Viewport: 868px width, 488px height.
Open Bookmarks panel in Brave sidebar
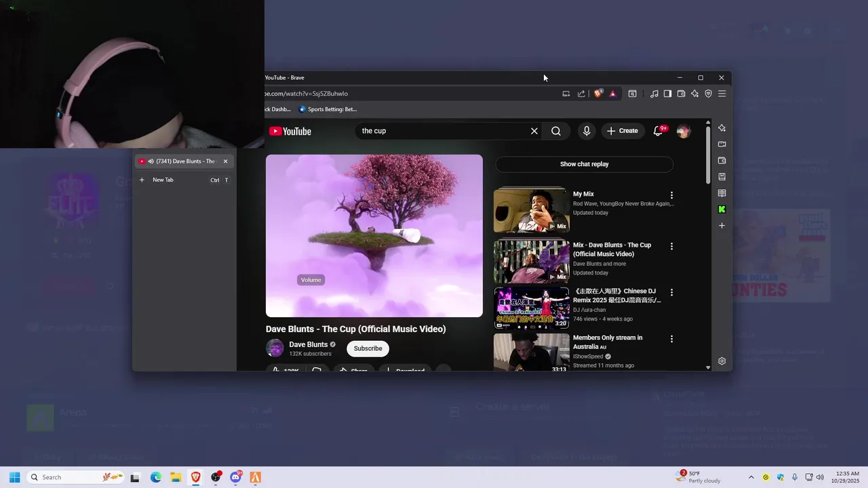coord(722,177)
